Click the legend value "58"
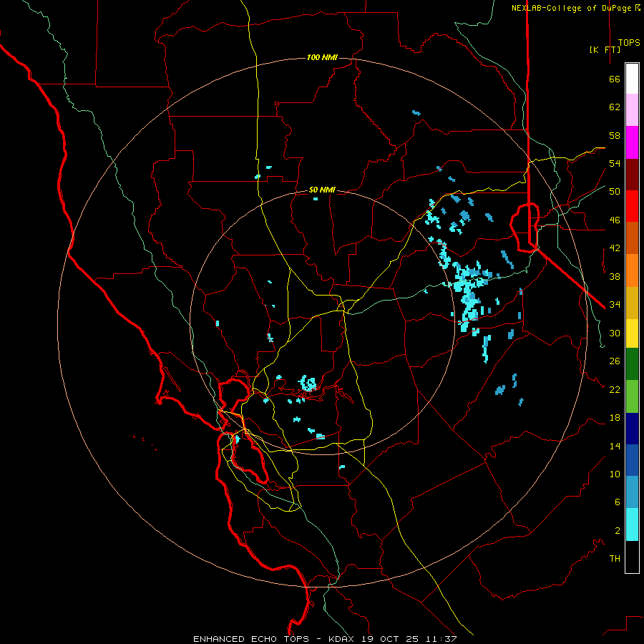Image resolution: width=644 pixels, height=644 pixels. [x=615, y=135]
